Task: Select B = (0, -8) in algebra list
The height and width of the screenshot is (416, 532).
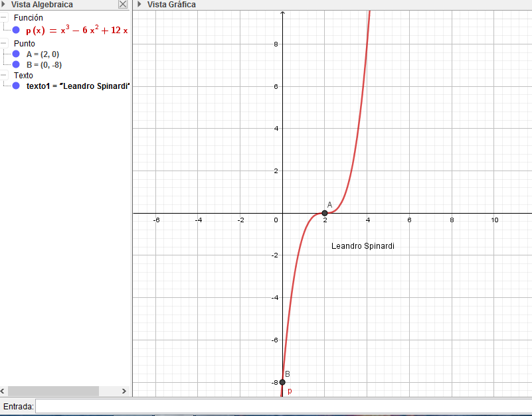Action: [44, 65]
